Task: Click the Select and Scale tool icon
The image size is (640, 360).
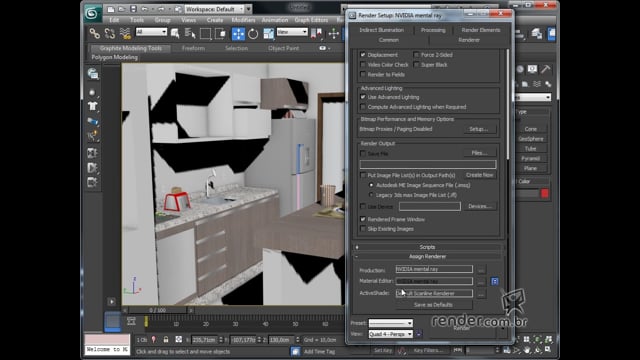Action: pyautogui.click(x=269, y=33)
